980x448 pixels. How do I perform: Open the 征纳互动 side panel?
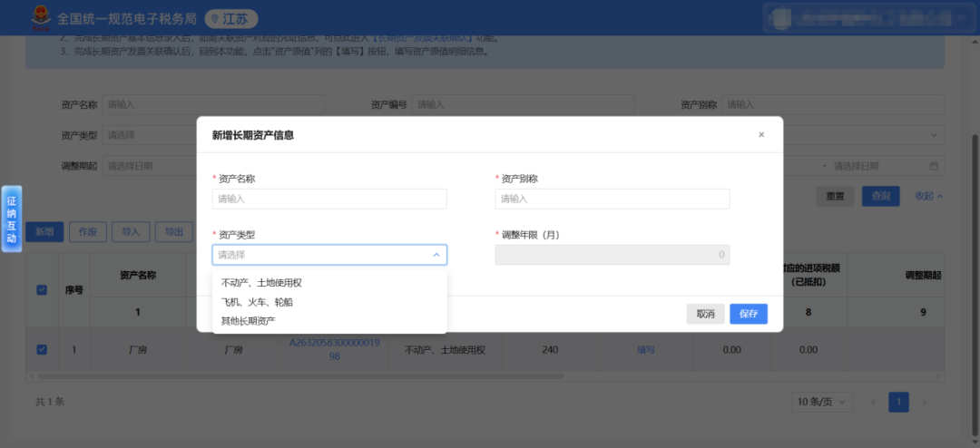coord(12,219)
